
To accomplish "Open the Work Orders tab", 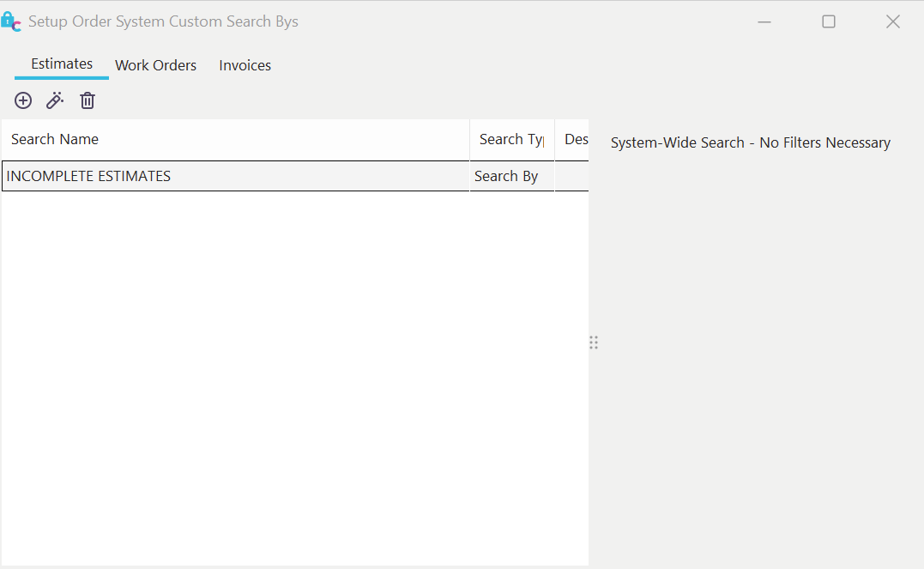I will [x=155, y=65].
